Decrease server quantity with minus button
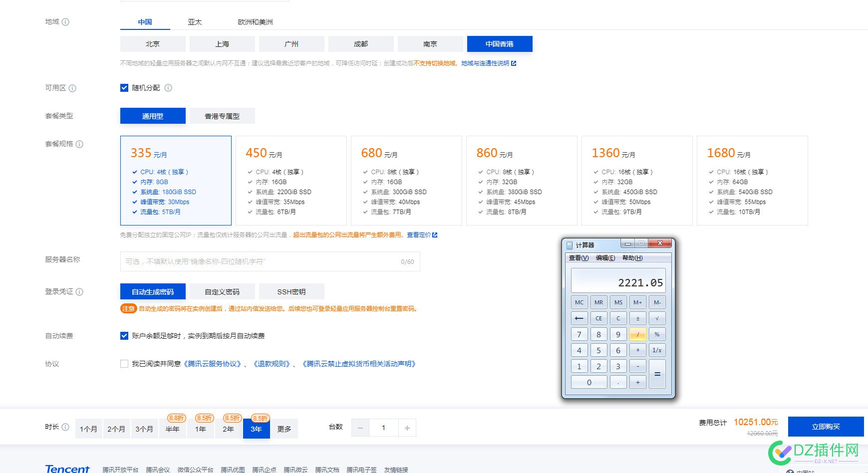This screenshot has height=473, width=868. coord(360,428)
